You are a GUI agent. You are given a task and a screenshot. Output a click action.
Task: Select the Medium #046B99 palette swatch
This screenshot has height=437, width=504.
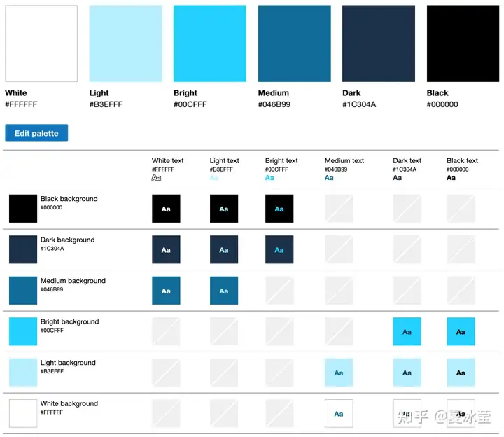(295, 43)
